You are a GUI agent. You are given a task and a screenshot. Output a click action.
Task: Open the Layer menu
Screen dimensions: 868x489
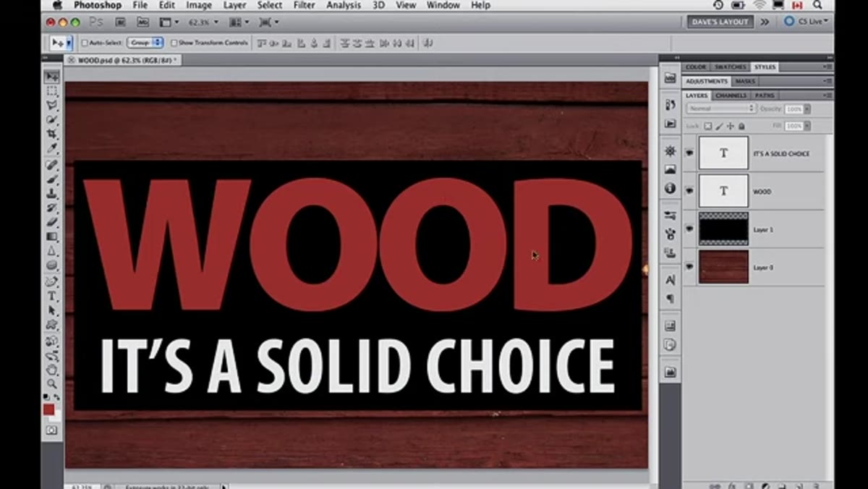(234, 5)
